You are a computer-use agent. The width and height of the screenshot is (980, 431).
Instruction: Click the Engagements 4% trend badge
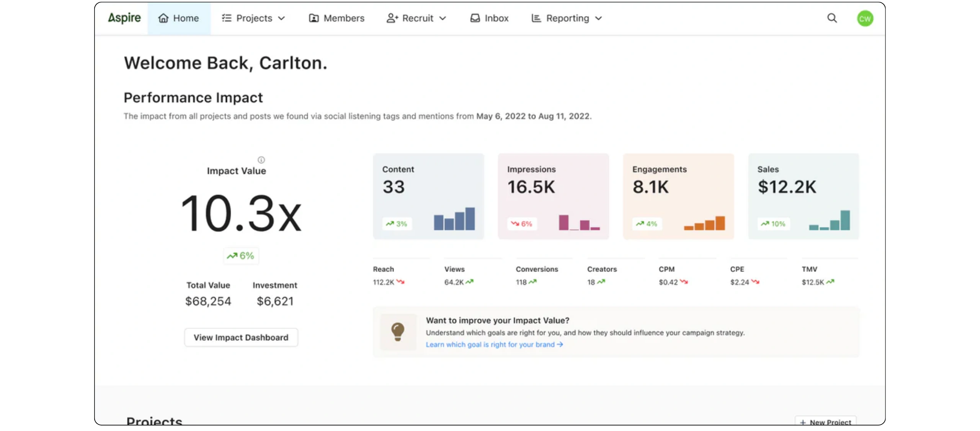(647, 224)
